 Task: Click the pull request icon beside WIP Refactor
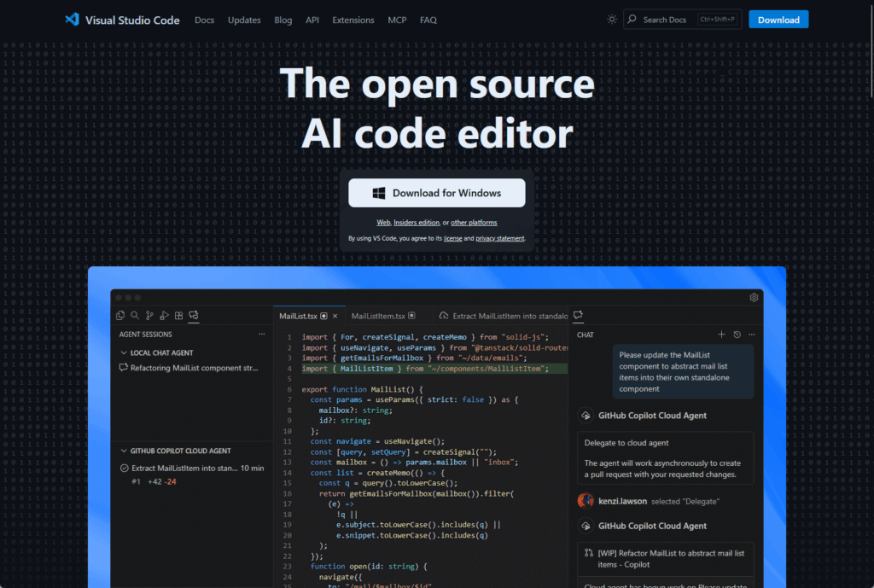coord(589,553)
